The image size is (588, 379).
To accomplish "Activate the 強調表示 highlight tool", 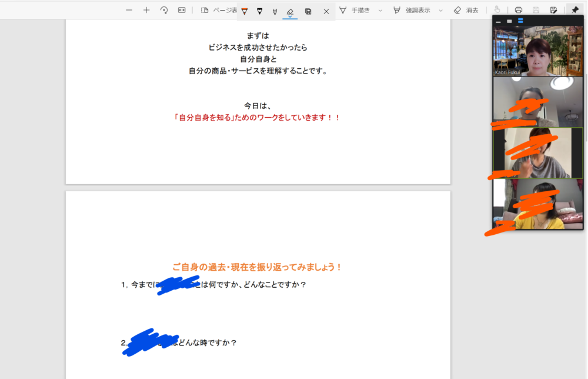I will (x=411, y=10).
